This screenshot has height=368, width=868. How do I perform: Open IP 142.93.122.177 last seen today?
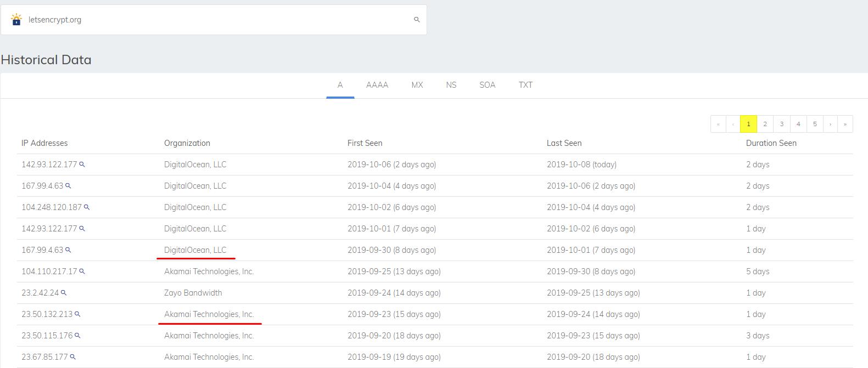49,165
